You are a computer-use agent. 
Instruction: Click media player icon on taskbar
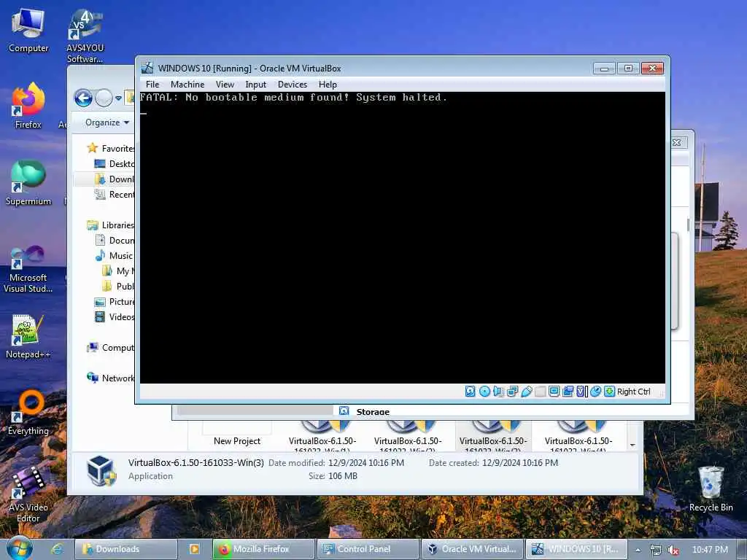(194, 549)
